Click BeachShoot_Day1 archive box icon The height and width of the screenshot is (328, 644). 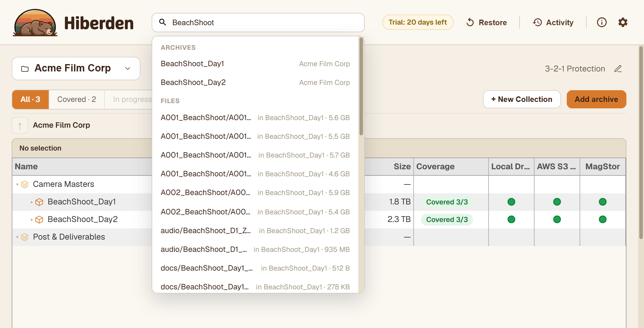coord(39,202)
